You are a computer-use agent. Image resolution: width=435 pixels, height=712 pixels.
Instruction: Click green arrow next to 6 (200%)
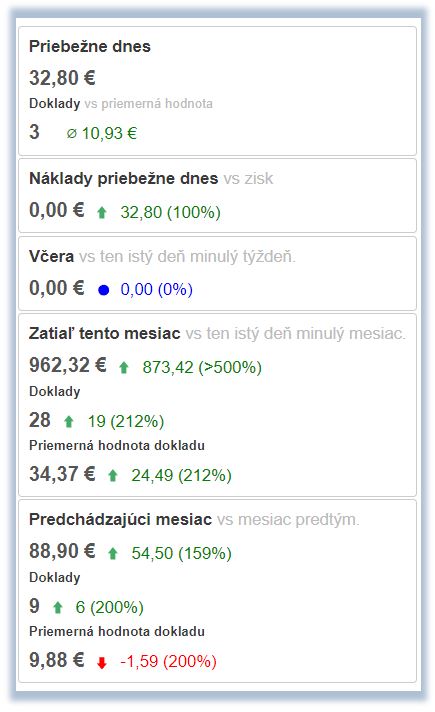[57, 608]
